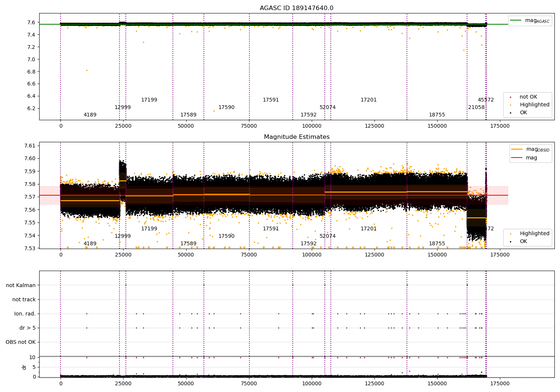
Task: Click the 125000 x-tick under middle plot
Action: (374, 255)
